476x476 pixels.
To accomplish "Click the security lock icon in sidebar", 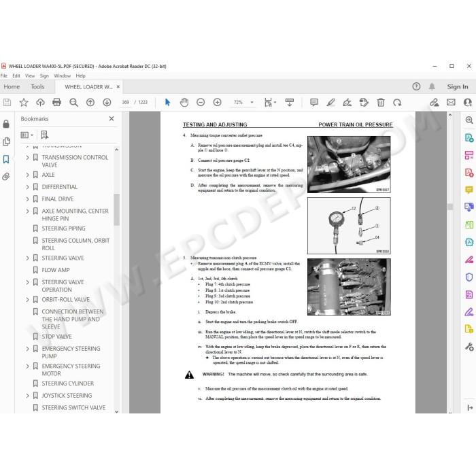I will click(x=6, y=124).
